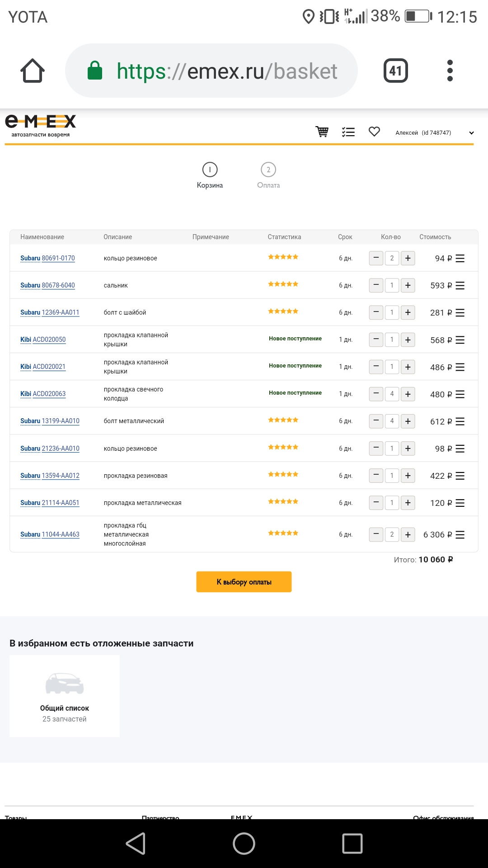Increase quantity of Kibi ACD020050
488x868 pixels.
tap(408, 340)
